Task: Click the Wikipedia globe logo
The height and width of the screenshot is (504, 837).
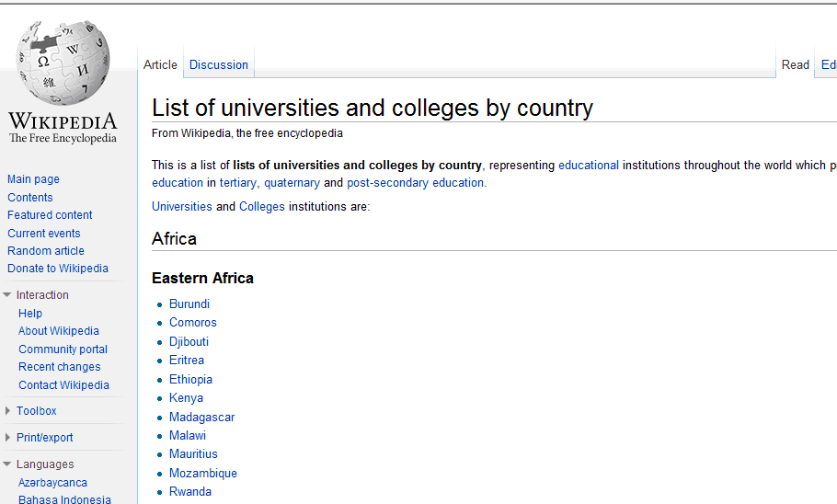Action: 63,63
